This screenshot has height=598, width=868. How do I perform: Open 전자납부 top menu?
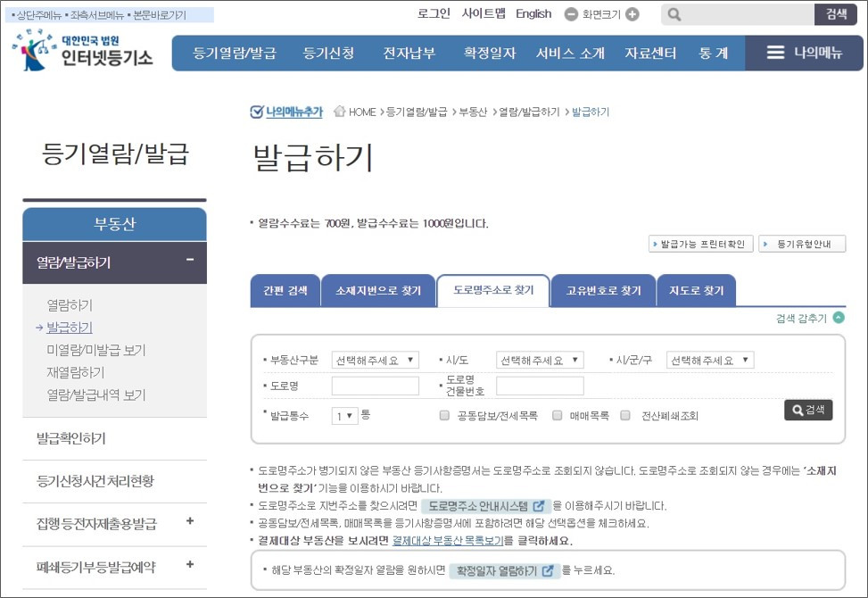pyautogui.click(x=409, y=54)
